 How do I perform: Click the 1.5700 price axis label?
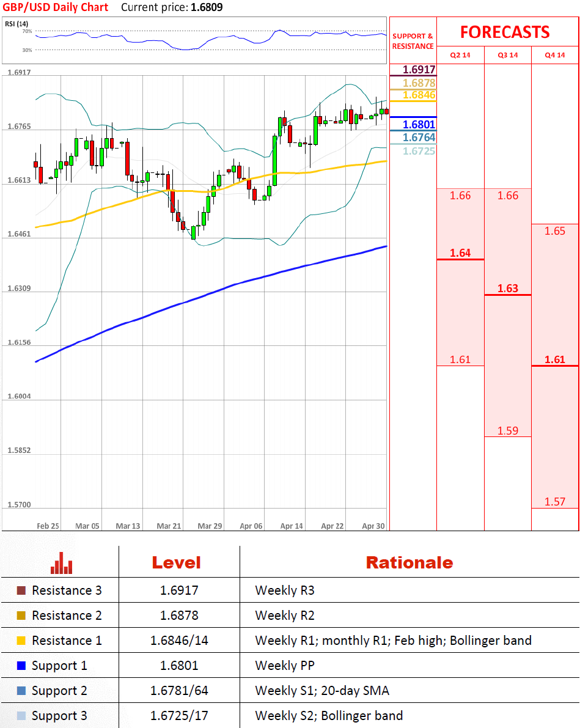[x=19, y=505]
